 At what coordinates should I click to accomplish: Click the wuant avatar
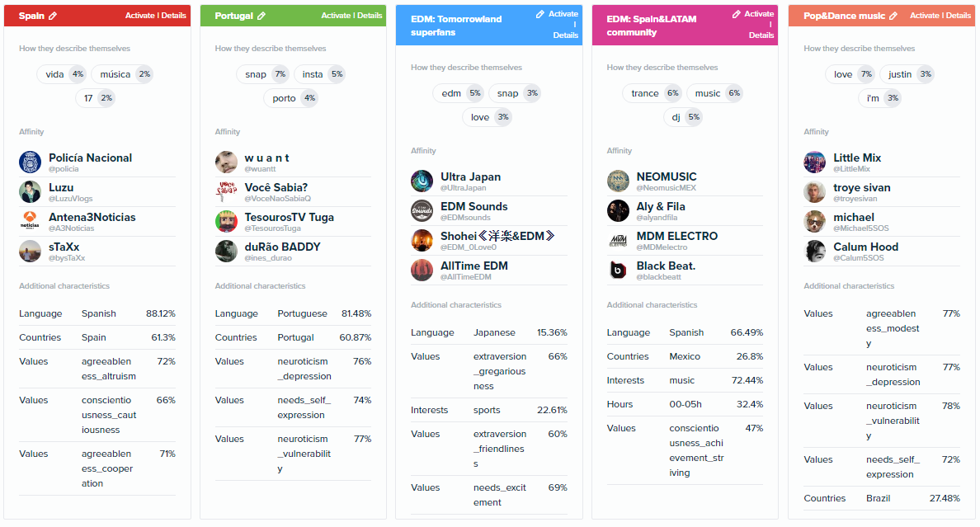click(x=226, y=162)
